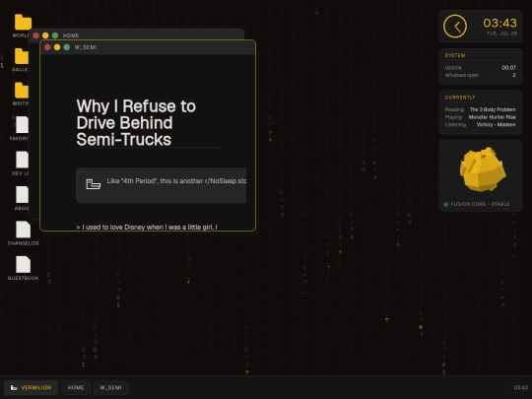The width and height of the screenshot is (532, 399).
Task: Click the SYSTEM widget heading
Action: (x=455, y=55)
